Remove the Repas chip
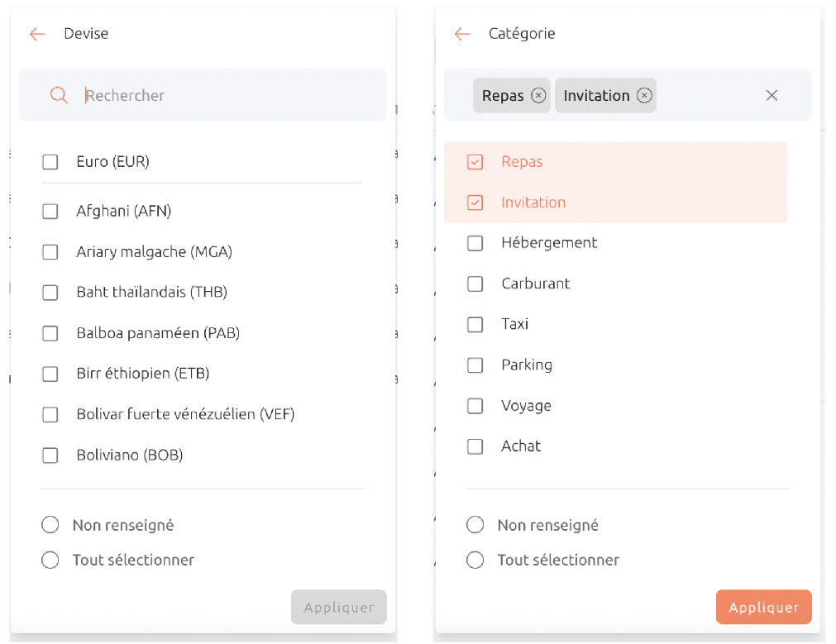The height and width of the screenshot is (644, 836). click(538, 95)
